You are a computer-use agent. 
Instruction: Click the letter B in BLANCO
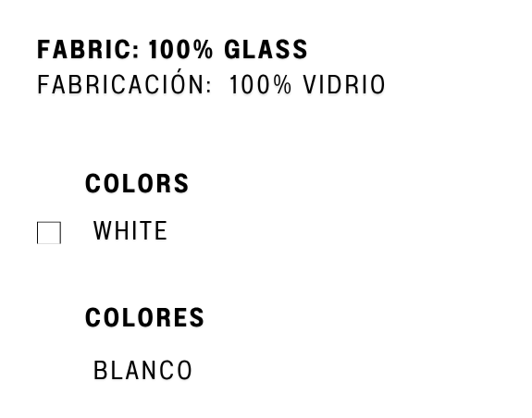pyautogui.click(x=100, y=370)
